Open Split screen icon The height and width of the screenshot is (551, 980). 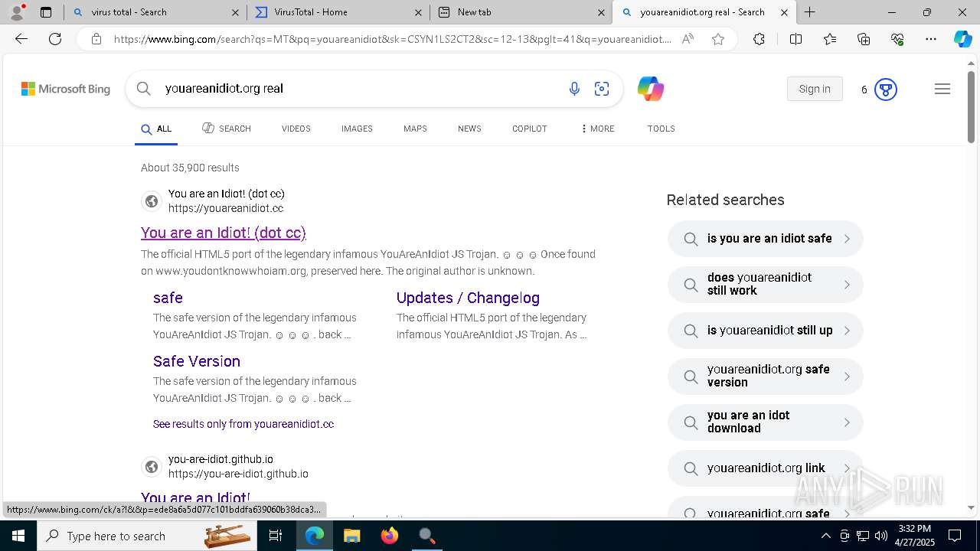point(795,39)
